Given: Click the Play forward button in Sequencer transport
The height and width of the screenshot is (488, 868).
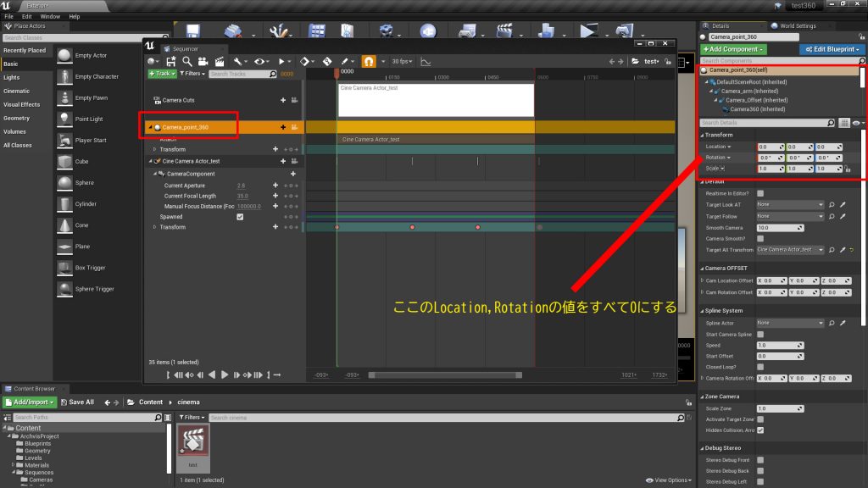Looking at the screenshot, I should [x=224, y=375].
